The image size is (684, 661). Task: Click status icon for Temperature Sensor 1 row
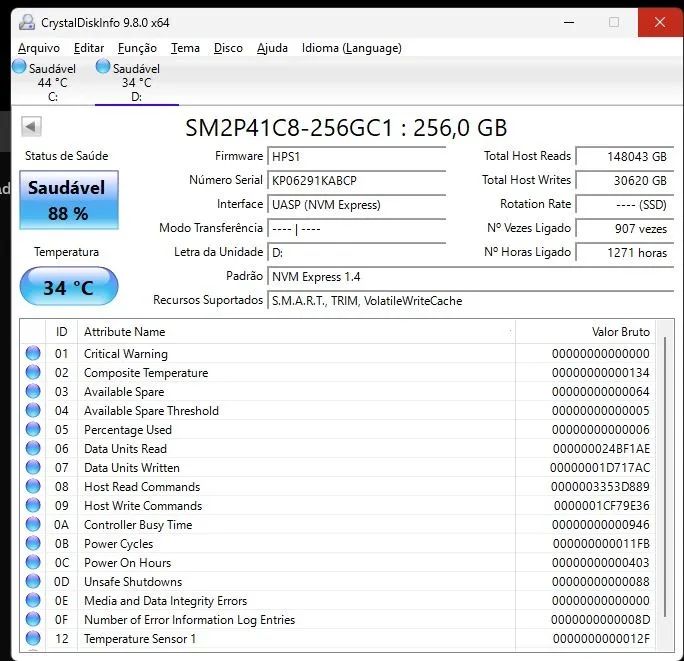point(33,638)
